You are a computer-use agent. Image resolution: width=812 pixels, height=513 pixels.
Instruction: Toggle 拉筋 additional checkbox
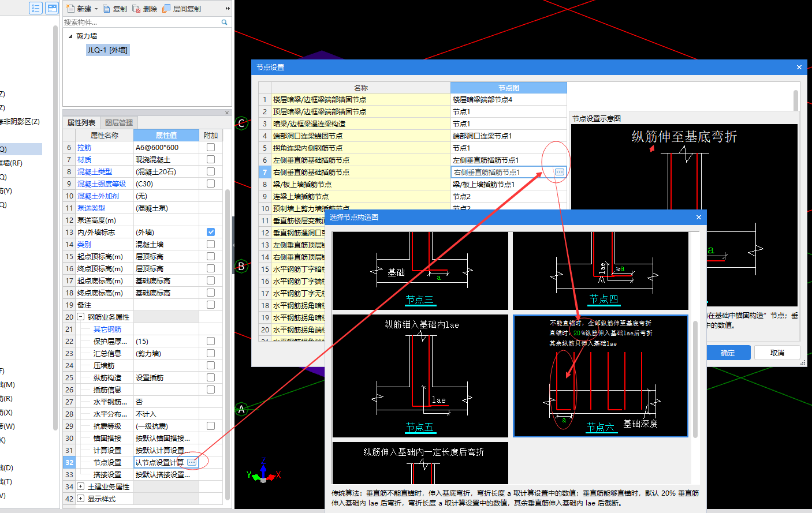click(211, 147)
